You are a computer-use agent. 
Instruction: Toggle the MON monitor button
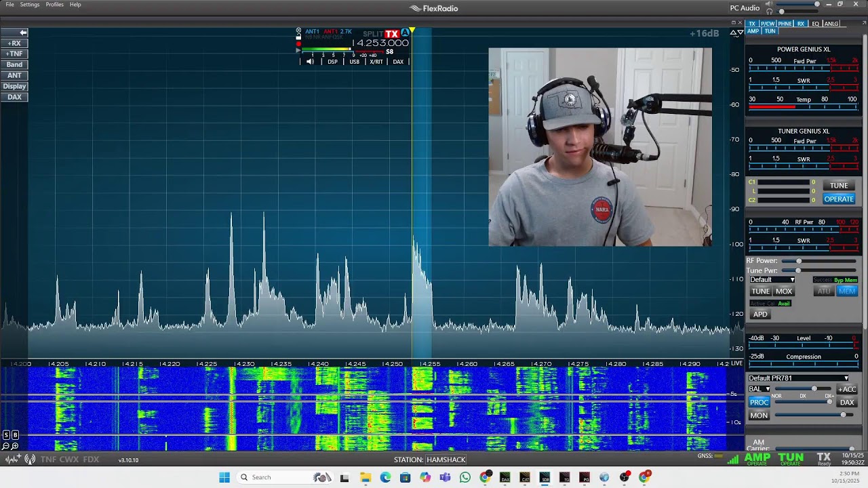pyautogui.click(x=759, y=415)
